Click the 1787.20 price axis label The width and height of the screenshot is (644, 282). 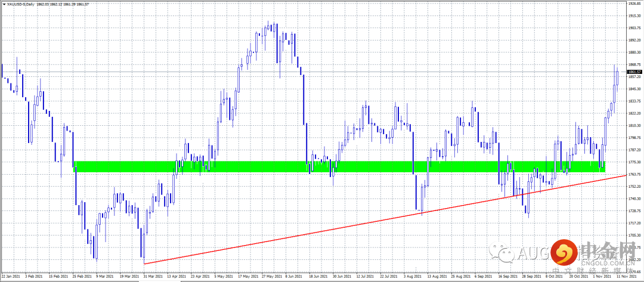(x=635, y=150)
